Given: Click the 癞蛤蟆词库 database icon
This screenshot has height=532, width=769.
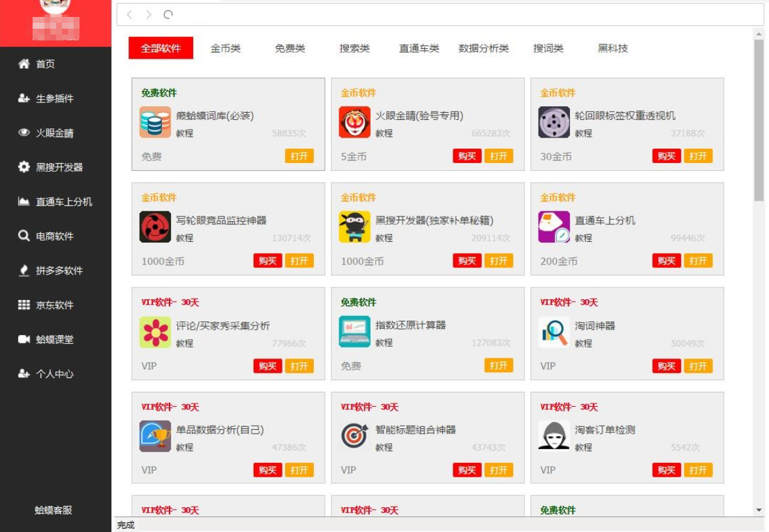Looking at the screenshot, I should (155, 122).
